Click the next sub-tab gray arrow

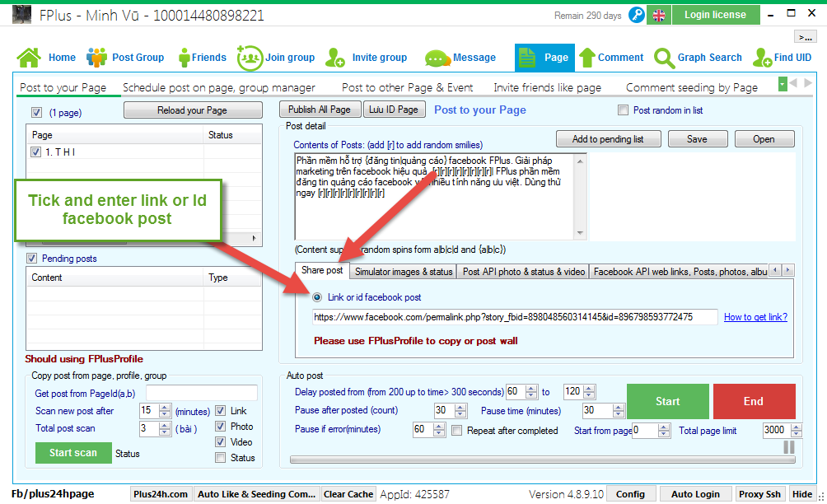pos(807,83)
